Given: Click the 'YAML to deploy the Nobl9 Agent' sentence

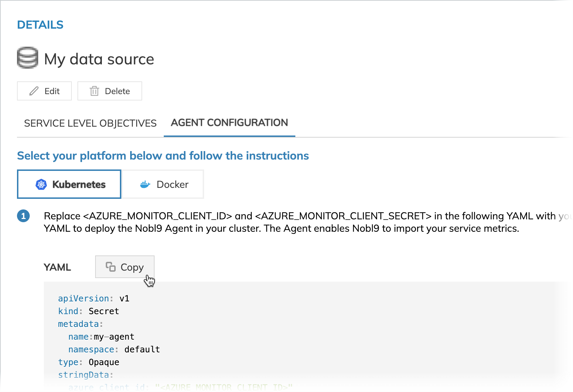Looking at the screenshot, I should [x=282, y=229].
